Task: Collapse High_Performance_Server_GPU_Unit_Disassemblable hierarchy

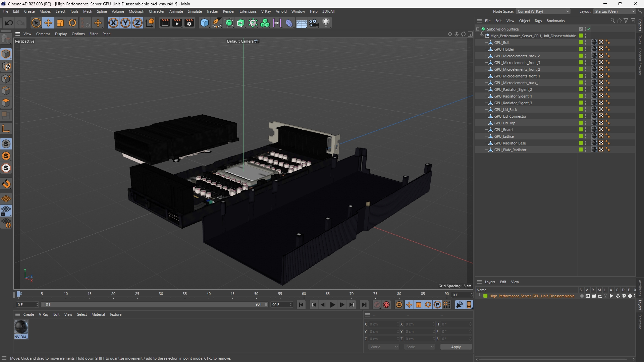Action: (482, 36)
